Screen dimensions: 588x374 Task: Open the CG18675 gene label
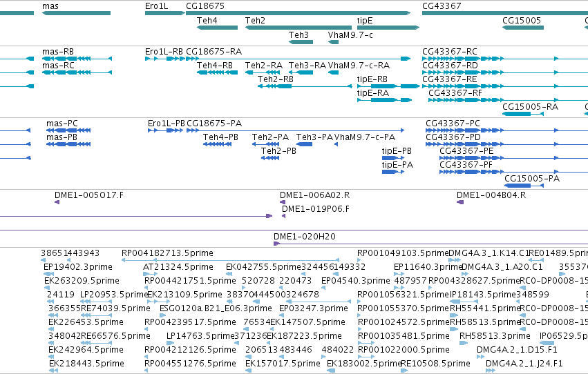coord(205,6)
